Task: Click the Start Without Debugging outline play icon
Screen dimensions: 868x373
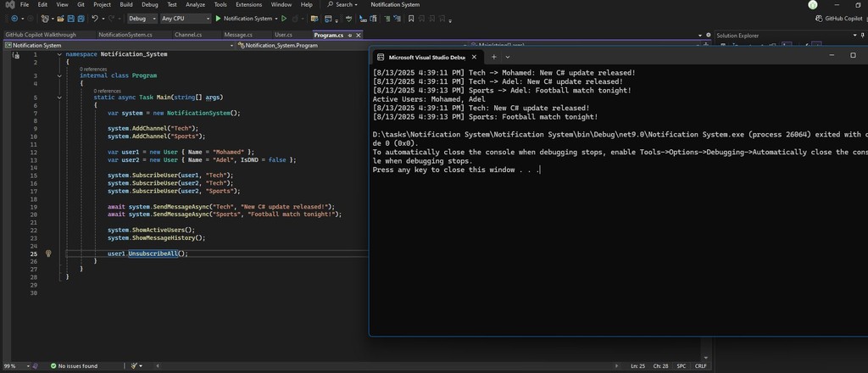Action: click(x=284, y=18)
